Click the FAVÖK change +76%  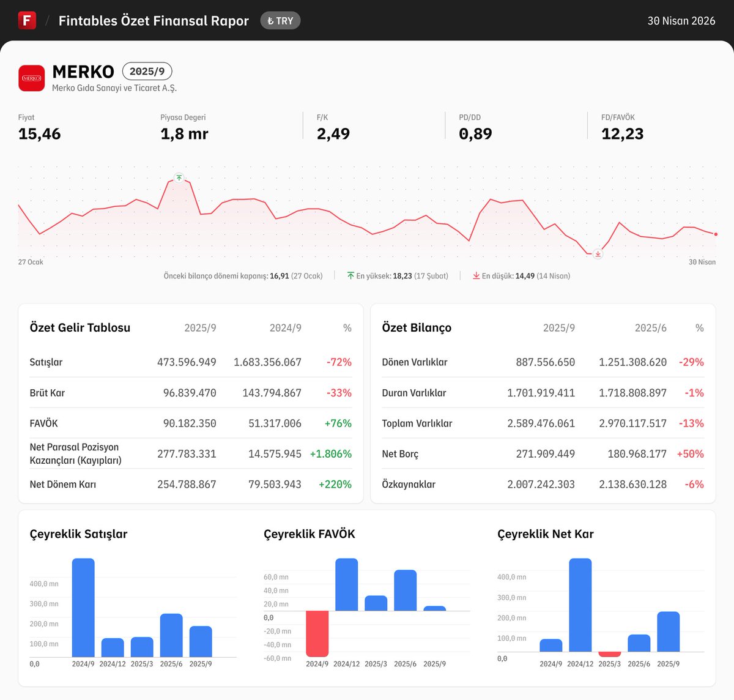pyautogui.click(x=338, y=423)
